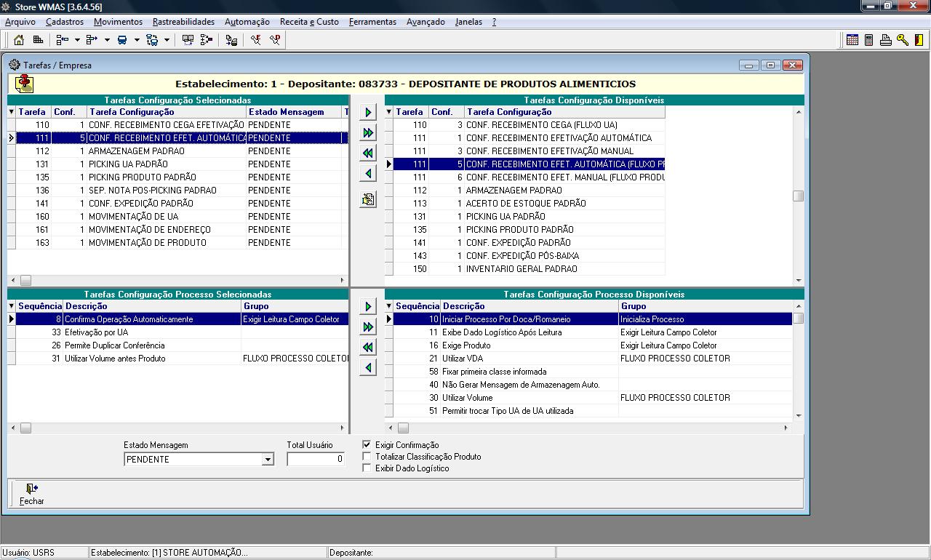Click the open book icon in toolbar

[x=188, y=40]
